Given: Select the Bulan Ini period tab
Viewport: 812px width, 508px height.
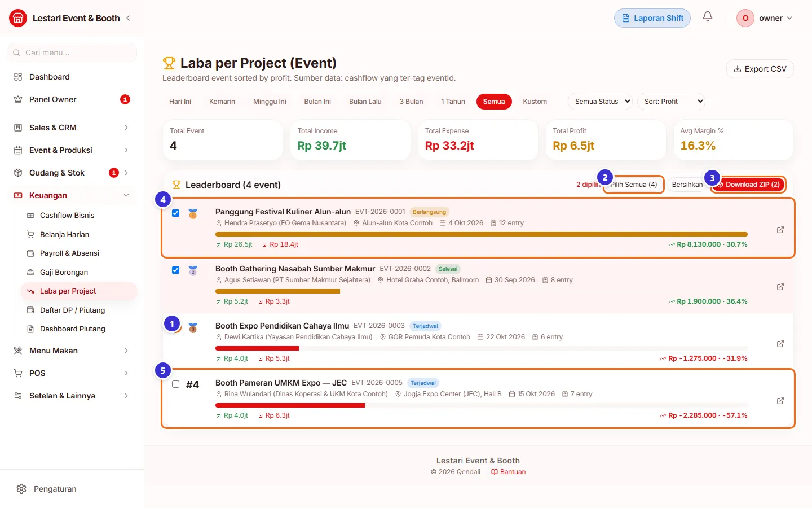Looking at the screenshot, I should pyautogui.click(x=317, y=102).
